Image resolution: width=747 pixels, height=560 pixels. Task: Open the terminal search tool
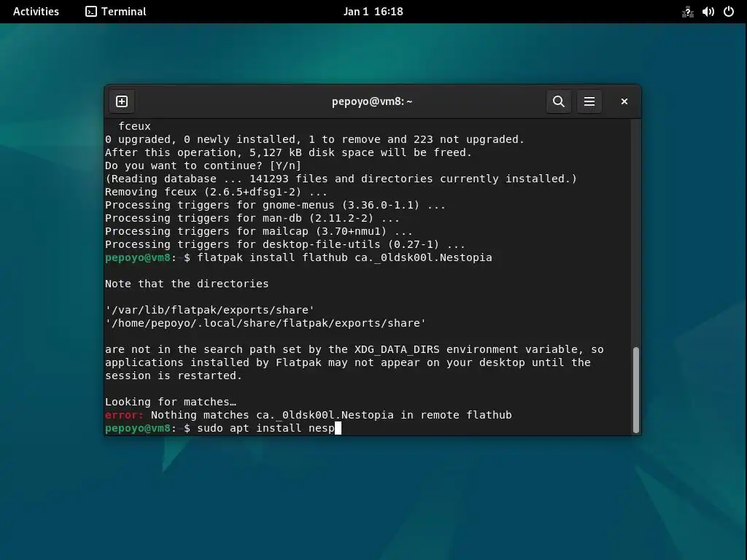(558, 101)
